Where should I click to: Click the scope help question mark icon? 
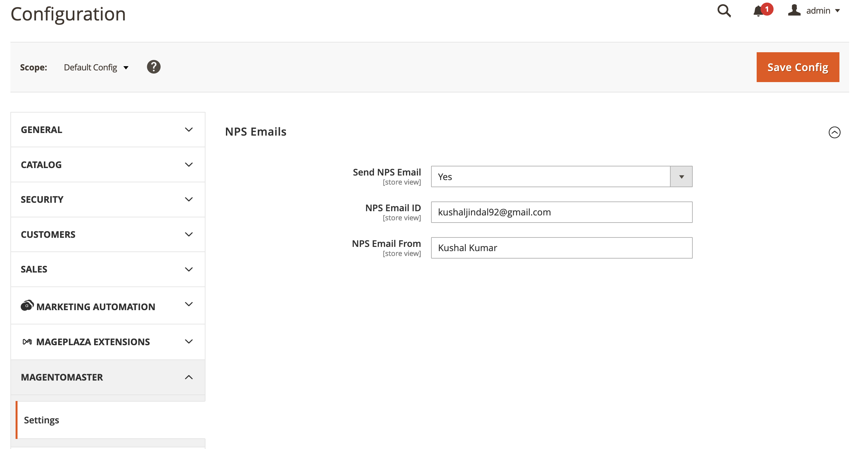pyautogui.click(x=154, y=67)
